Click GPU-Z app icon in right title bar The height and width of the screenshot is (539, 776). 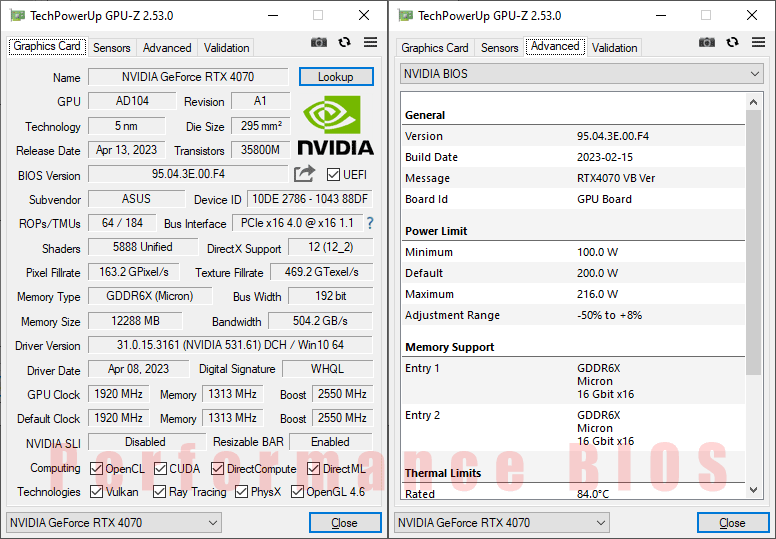pos(404,16)
